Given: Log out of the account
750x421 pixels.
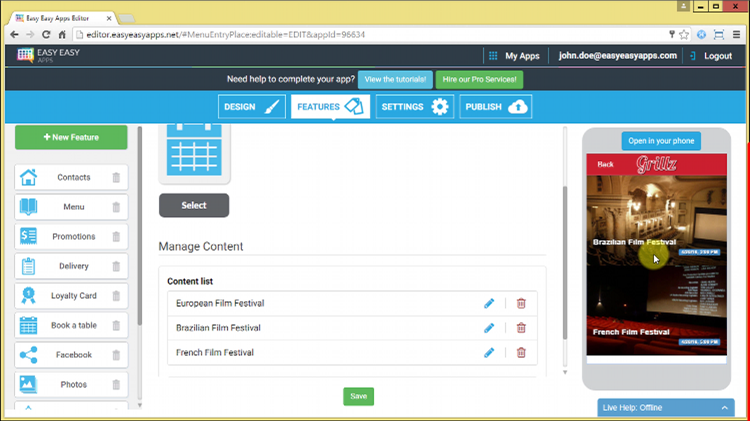Looking at the screenshot, I should [x=717, y=56].
